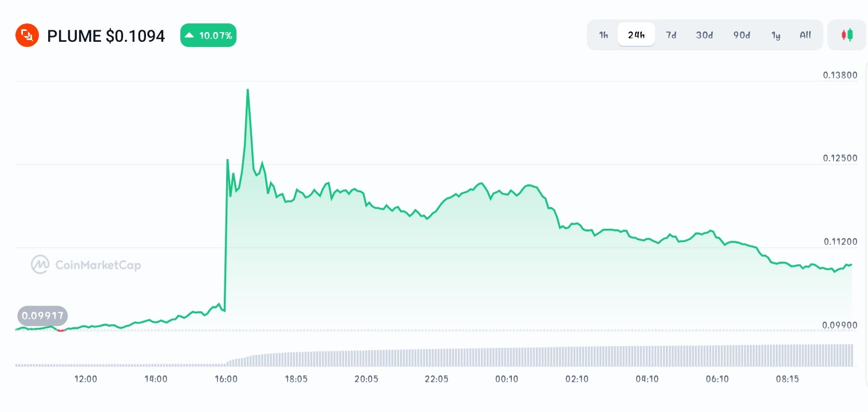The image size is (868, 412).
Task: Click the 22:05 time axis label
Action: tap(436, 379)
